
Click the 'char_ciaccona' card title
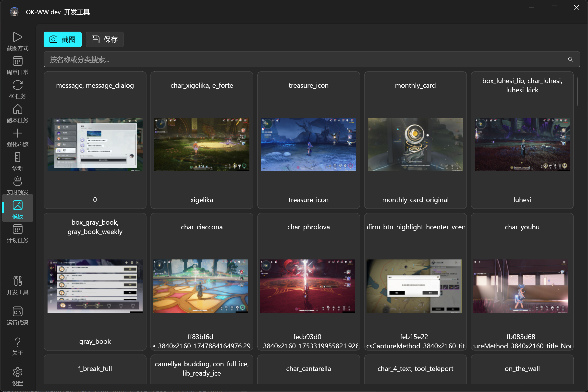202,227
